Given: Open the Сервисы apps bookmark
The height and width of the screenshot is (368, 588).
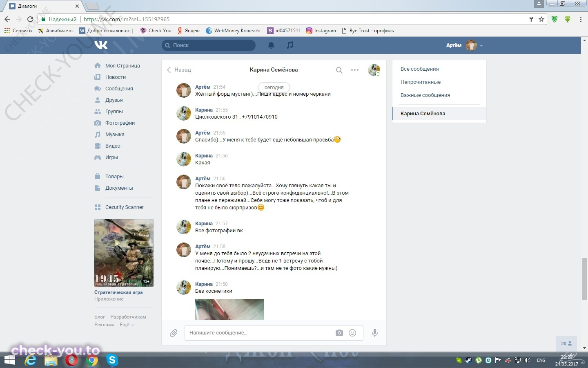Looking at the screenshot, I should [18, 31].
